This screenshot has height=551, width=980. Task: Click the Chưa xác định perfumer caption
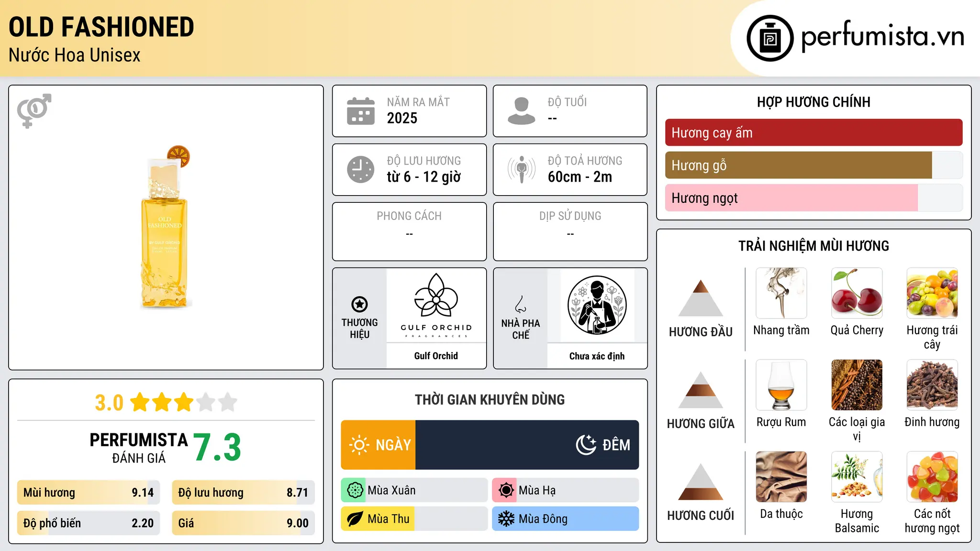(x=597, y=356)
